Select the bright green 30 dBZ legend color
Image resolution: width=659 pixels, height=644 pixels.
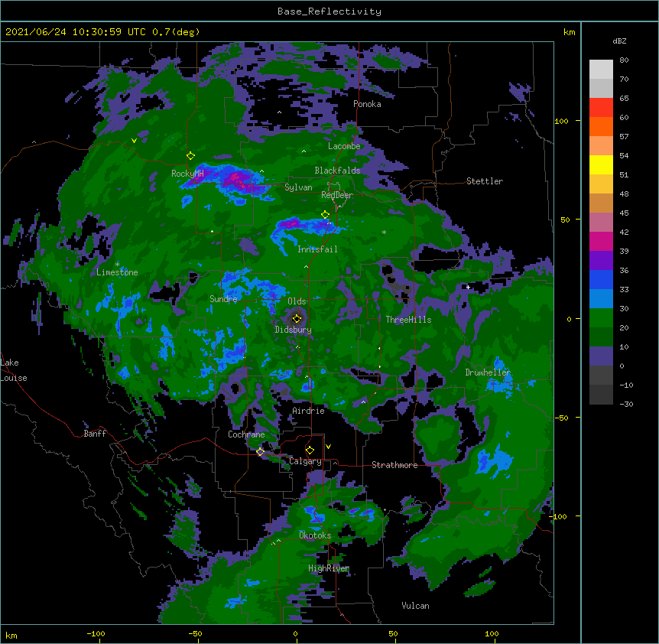pyautogui.click(x=601, y=318)
